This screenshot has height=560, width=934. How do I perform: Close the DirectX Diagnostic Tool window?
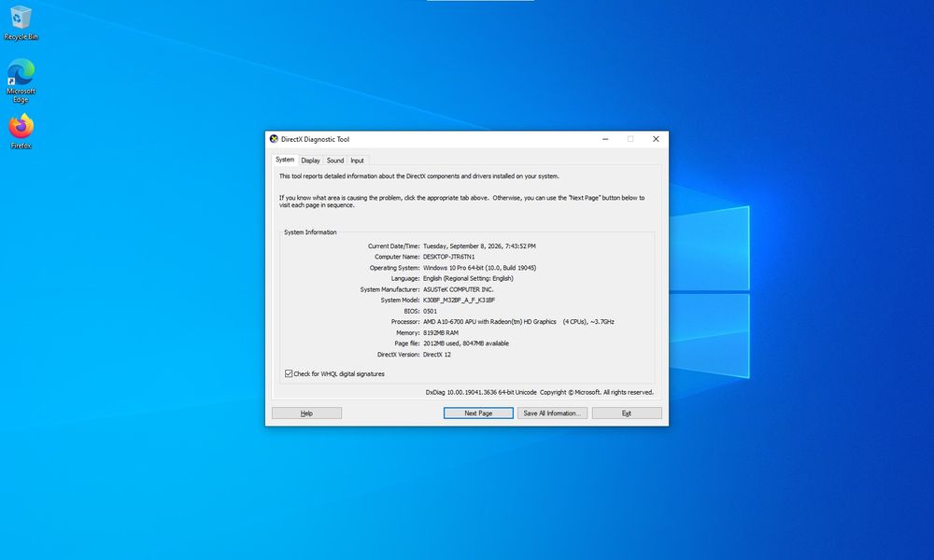point(656,139)
